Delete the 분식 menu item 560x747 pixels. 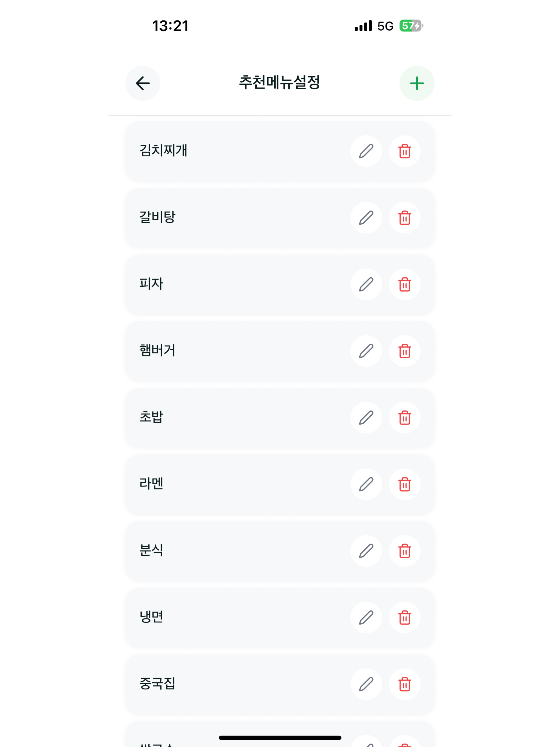click(405, 551)
